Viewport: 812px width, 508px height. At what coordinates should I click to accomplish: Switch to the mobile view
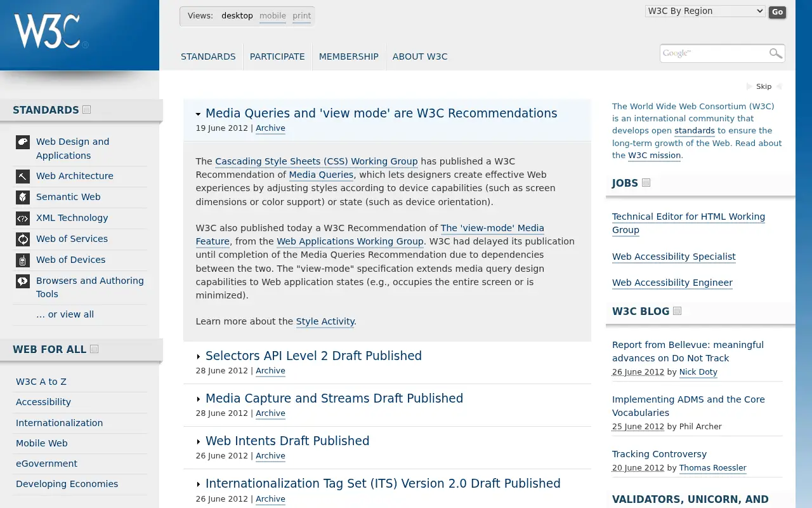(273, 16)
